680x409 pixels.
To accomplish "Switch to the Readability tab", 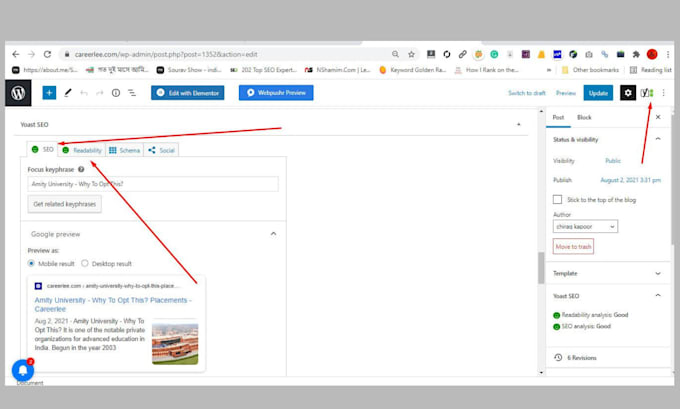I will [82, 150].
